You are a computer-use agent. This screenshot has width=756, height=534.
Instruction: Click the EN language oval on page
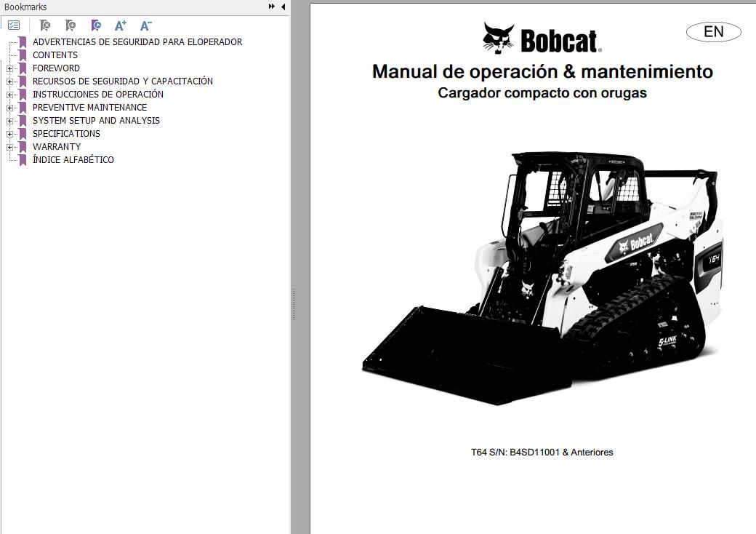click(714, 32)
